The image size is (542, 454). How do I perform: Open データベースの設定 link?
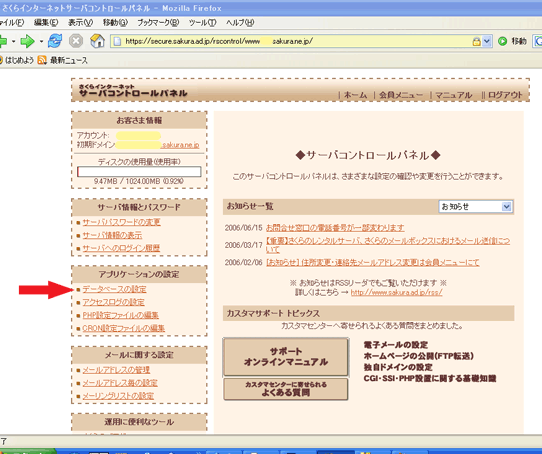pos(114,289)
